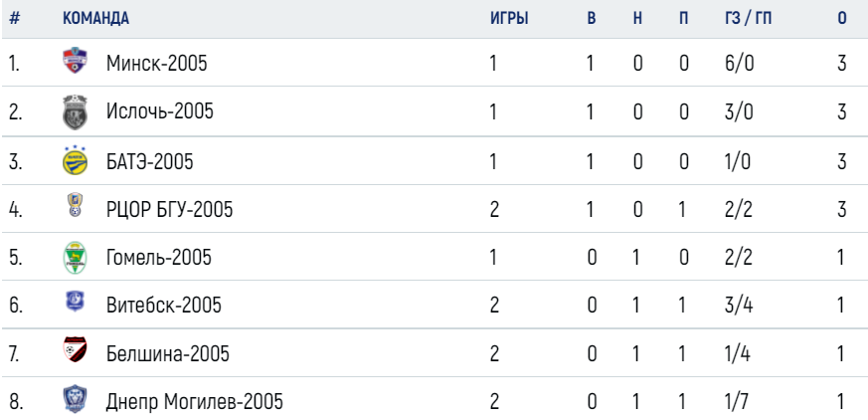
Task: Click the Ислочь-2005 team crest
Action: point(75,111)
